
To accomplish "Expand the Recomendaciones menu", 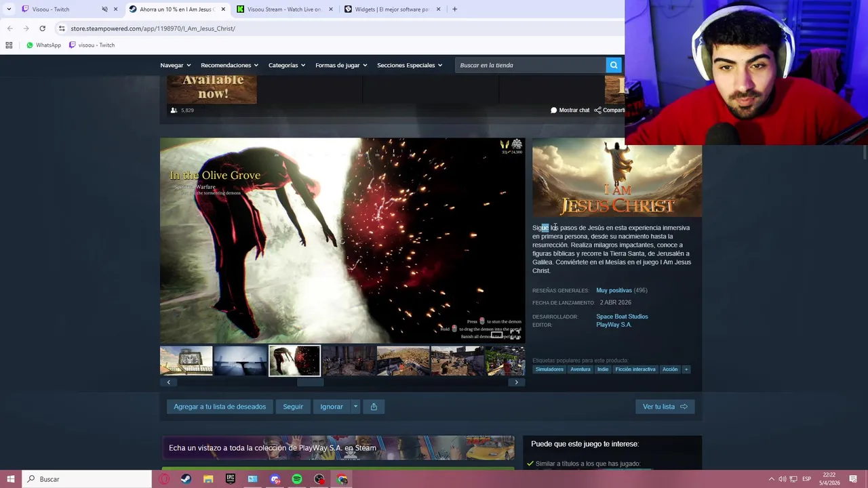I will click(229, 65).
